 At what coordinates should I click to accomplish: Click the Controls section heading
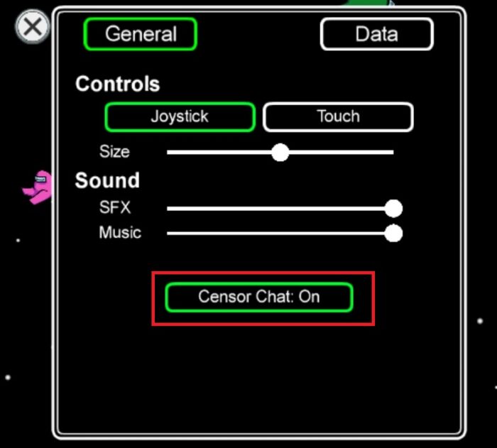[x=118, y=84]
